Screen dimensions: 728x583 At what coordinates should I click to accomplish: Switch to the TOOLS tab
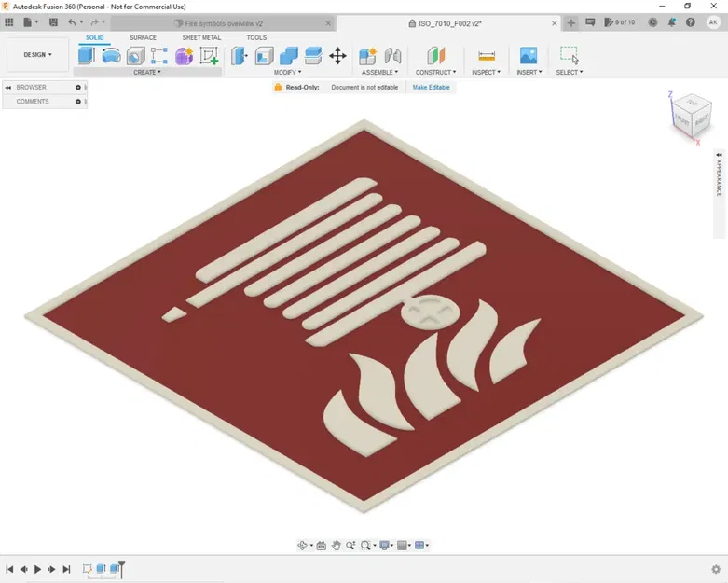[256, 37]
